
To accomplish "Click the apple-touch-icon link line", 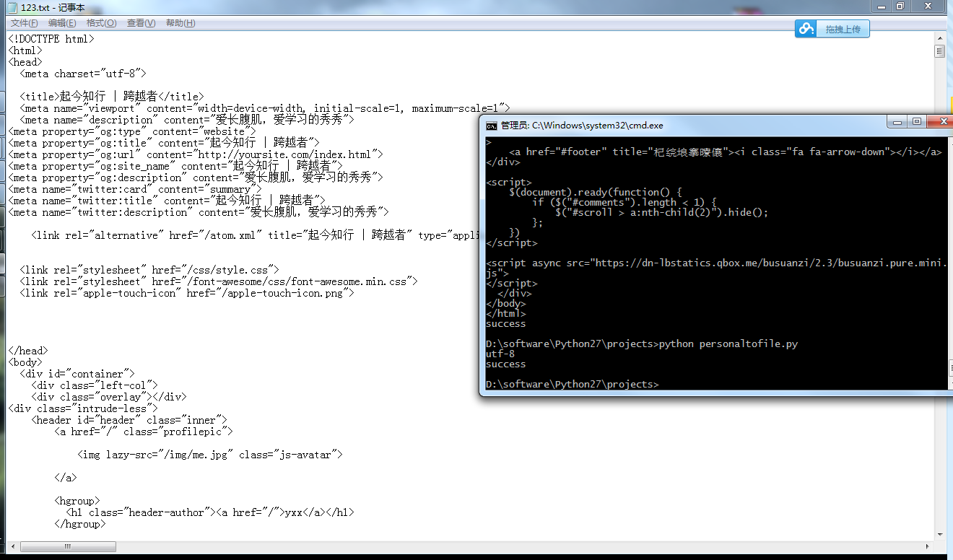I will click(x=187, y=293).
